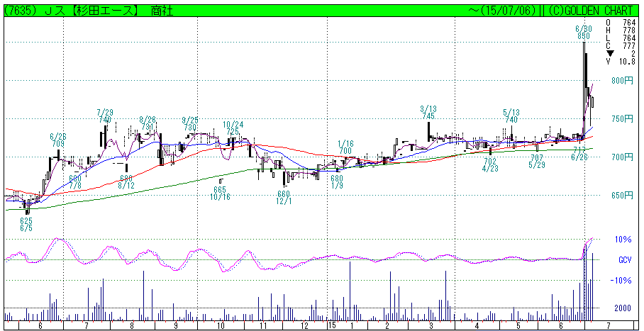Click the '717 6/26' low annotation
Viewport: 644px width, 331px height.
pyautogui.click(x=579, y=153)
